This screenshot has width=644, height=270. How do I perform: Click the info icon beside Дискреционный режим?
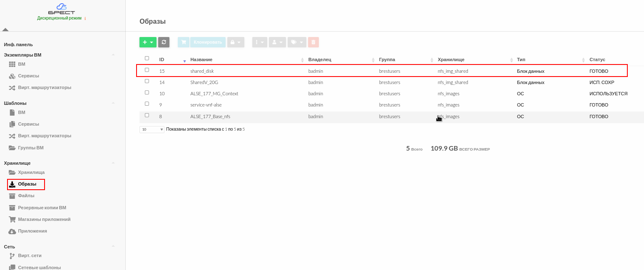85,18
